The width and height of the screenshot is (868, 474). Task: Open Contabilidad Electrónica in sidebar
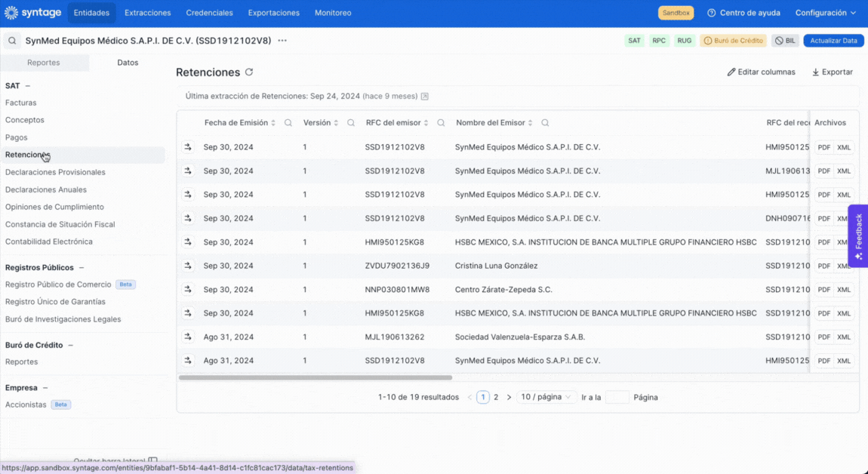coord(49,242)
